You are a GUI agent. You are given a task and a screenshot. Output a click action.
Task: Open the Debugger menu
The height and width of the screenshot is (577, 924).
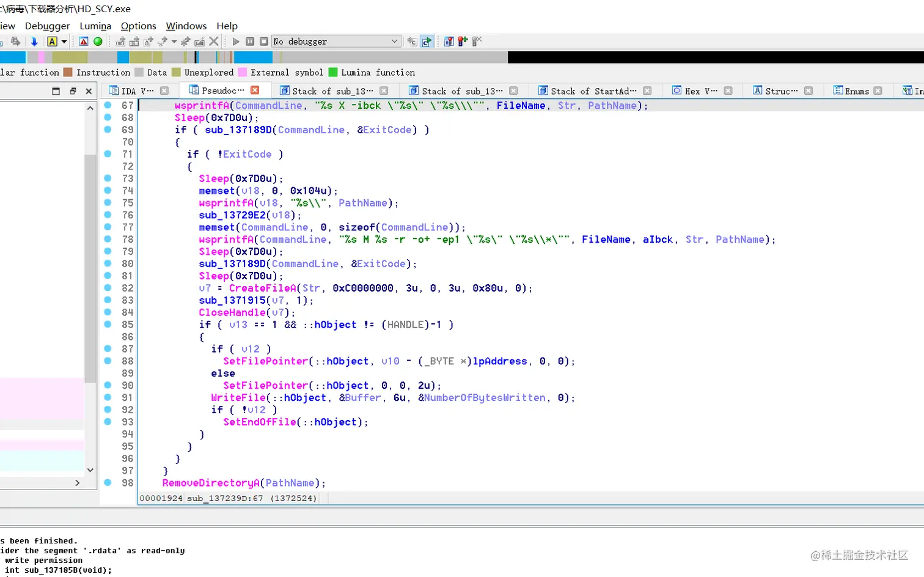[47, 26]
